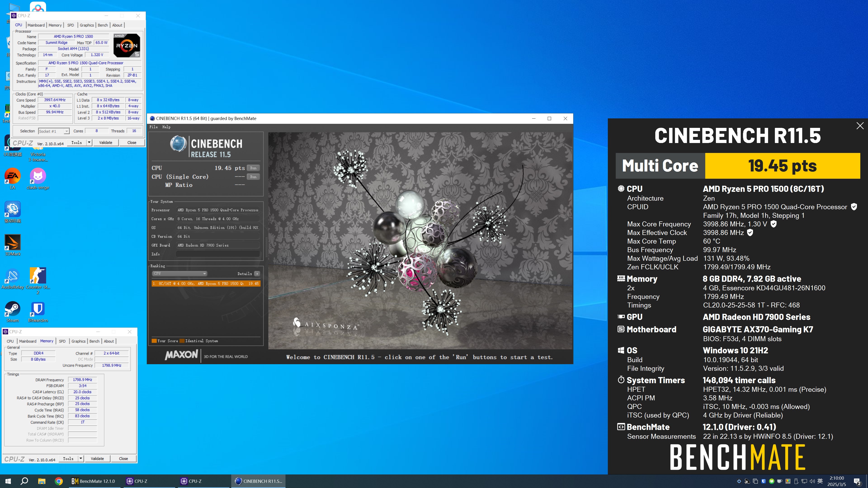The width and height of the screenshot is (868, 488).
Task: Open the Windows Start menu
Action: (8, 481)
